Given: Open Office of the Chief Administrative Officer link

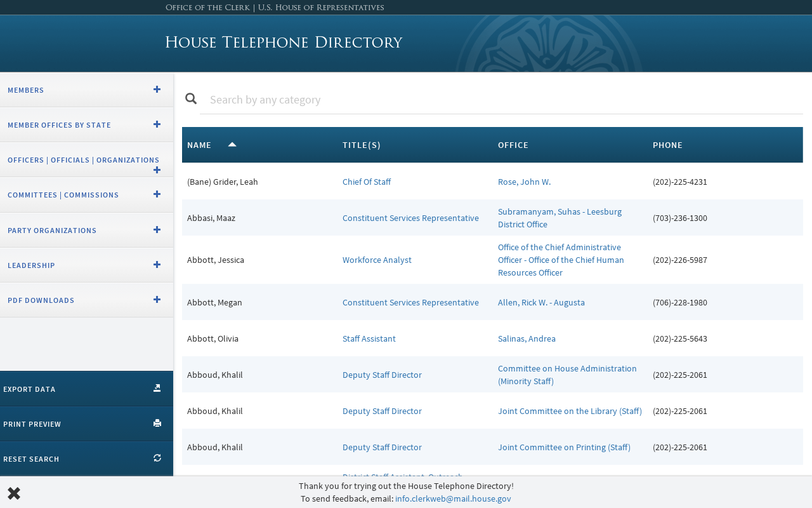Looking at the screenshot, I should [561, 260].
